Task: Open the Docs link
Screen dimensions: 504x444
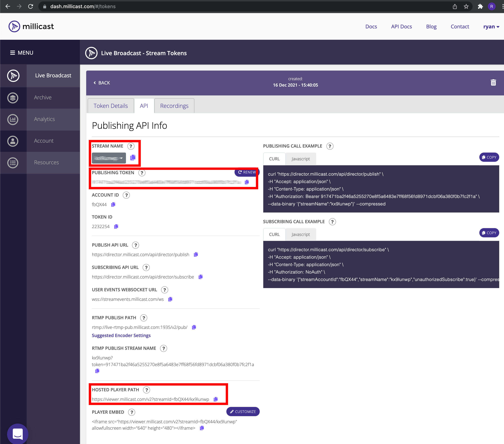Action: 371,27
